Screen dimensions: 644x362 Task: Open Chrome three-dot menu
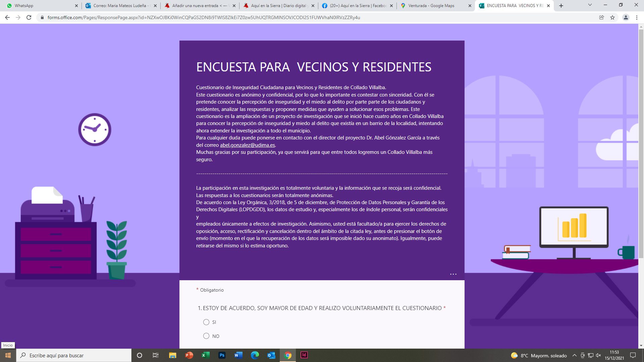637,17
